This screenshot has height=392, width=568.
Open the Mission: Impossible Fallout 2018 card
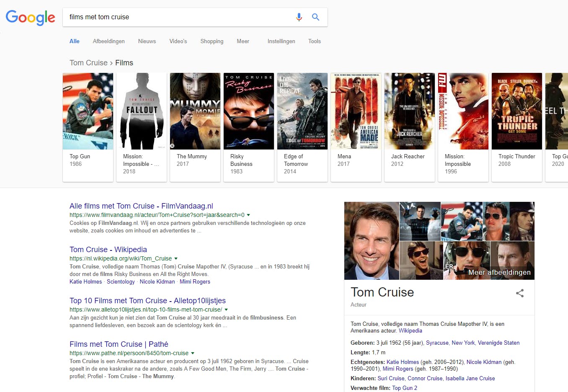142,127
